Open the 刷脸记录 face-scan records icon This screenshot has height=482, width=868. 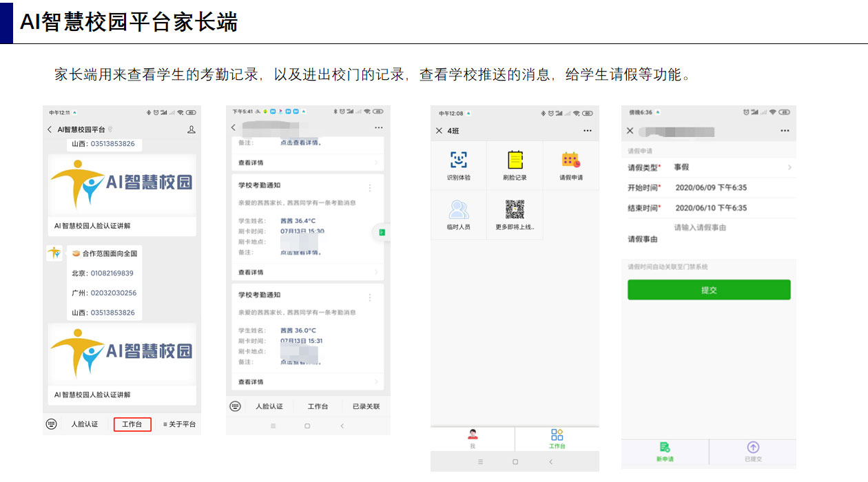515,165
